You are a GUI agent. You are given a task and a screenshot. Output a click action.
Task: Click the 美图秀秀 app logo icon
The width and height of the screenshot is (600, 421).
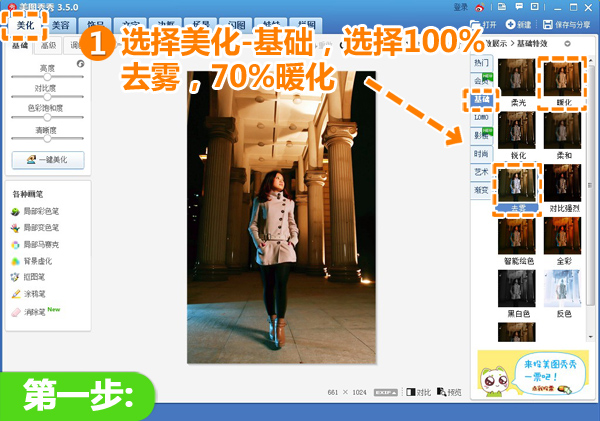click(x=12, y=7)
